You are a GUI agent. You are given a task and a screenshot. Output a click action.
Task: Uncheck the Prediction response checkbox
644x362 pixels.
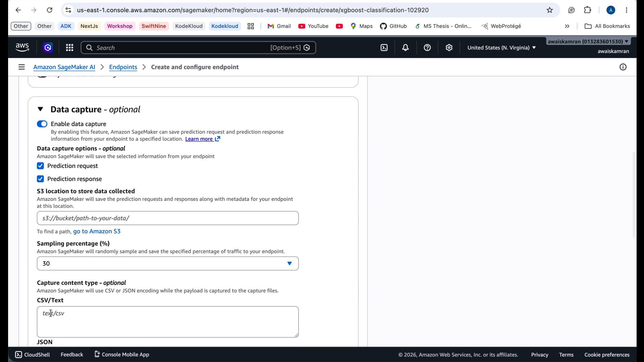click(x=40, y=179)
